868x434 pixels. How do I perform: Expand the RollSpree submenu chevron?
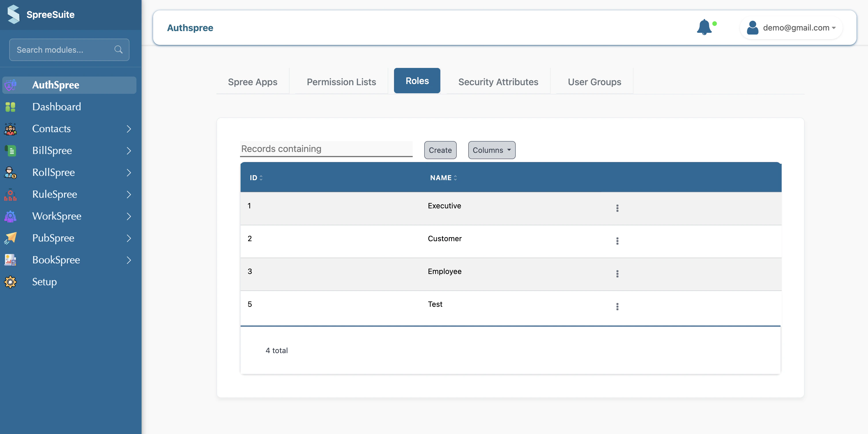pos(129,172)
